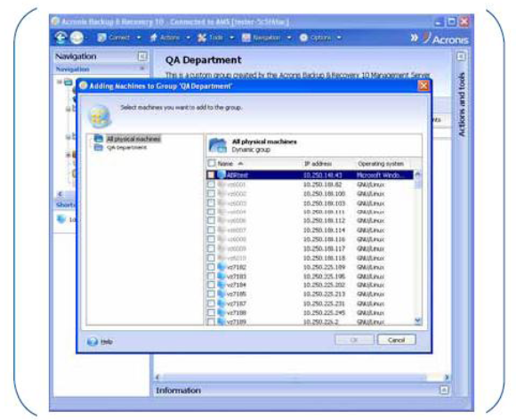
Task: Click the Actions toolbar icon
Action: pos(153,38)
